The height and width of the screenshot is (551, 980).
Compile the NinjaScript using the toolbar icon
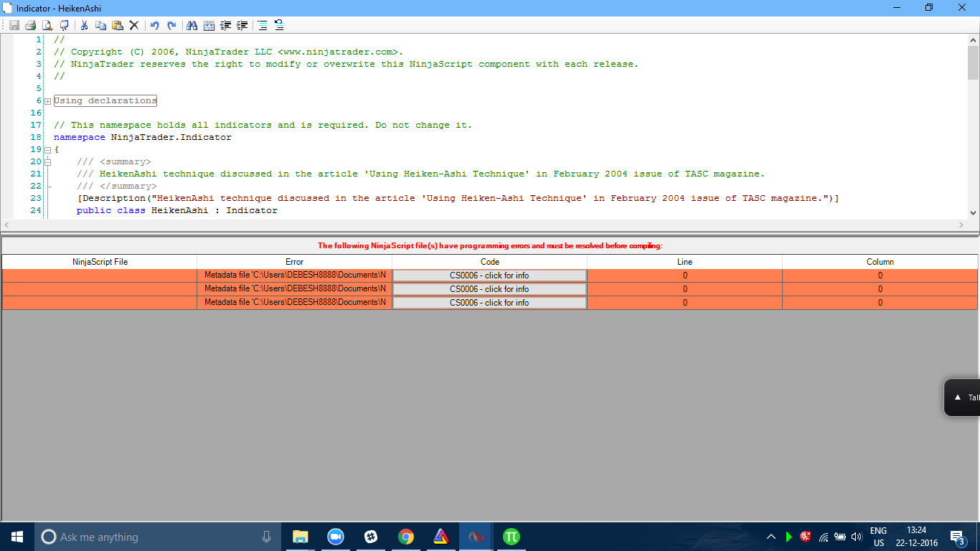64,25
